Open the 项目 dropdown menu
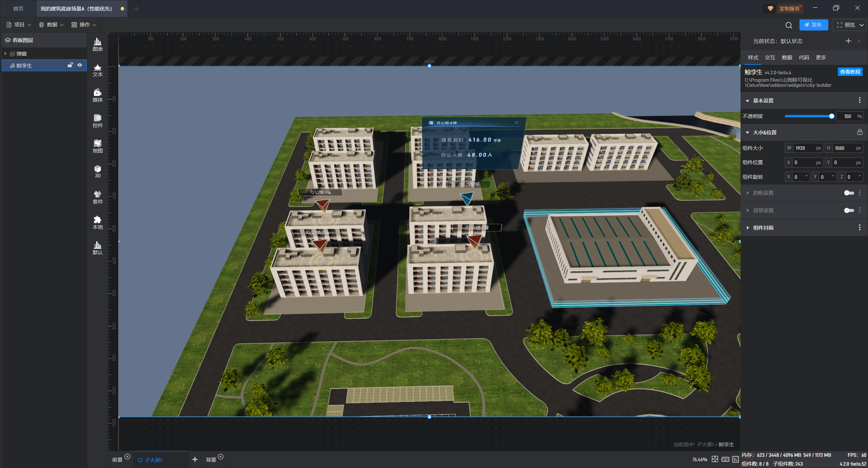Image resolution: width=868 pixels, height=468 pixels. pyautogui.click(x=19, y=25)
